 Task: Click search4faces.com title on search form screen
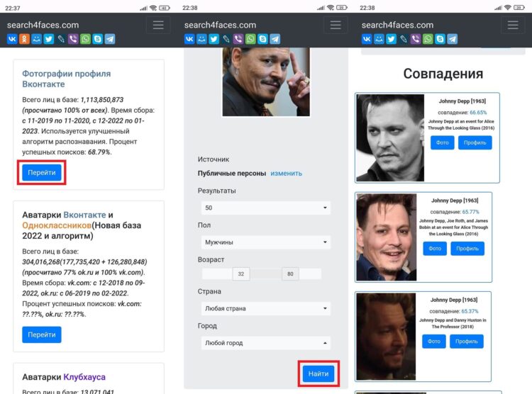pos(220,25)
